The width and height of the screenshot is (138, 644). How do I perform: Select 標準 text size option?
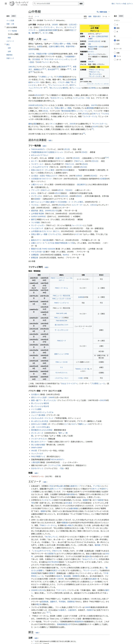pyautogui.click(x=115, y=28)
